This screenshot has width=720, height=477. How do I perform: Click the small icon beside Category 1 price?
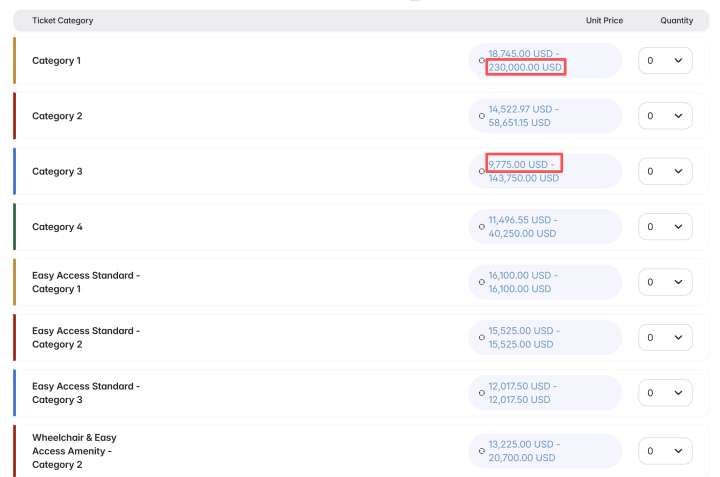click(481, 61)
